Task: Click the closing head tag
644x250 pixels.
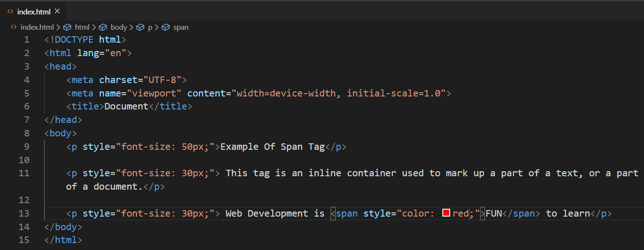Action: coord(64,120)
